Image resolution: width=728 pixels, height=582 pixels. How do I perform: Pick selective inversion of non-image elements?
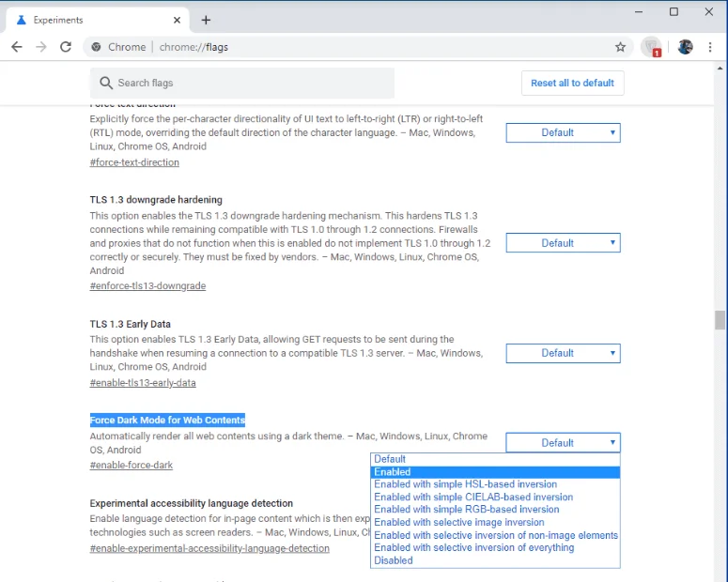[x=495, y=535]
